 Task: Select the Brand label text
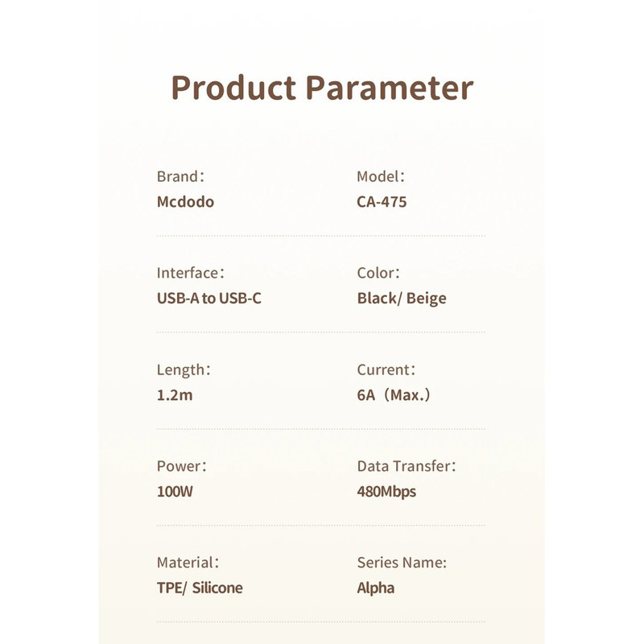click(x=180, y=176)
